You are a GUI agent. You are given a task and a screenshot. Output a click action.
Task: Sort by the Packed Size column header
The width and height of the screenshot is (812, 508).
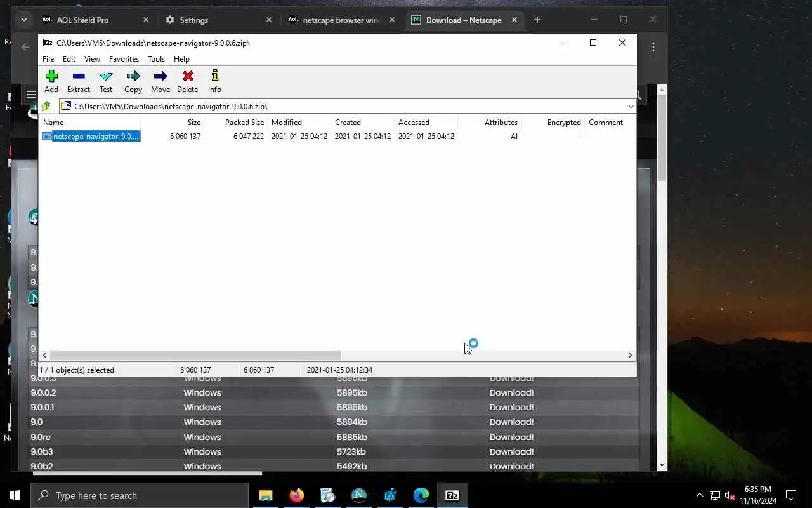pos(236,123)
